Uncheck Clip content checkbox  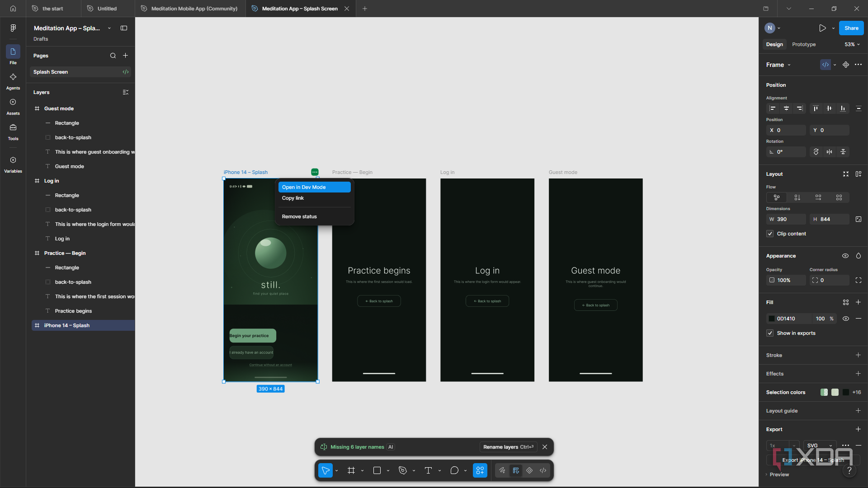click(x=770, y=234)
